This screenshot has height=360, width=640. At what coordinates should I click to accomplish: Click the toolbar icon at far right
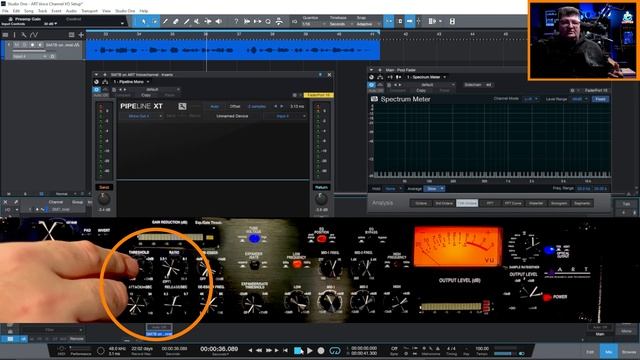coord(452,21)
